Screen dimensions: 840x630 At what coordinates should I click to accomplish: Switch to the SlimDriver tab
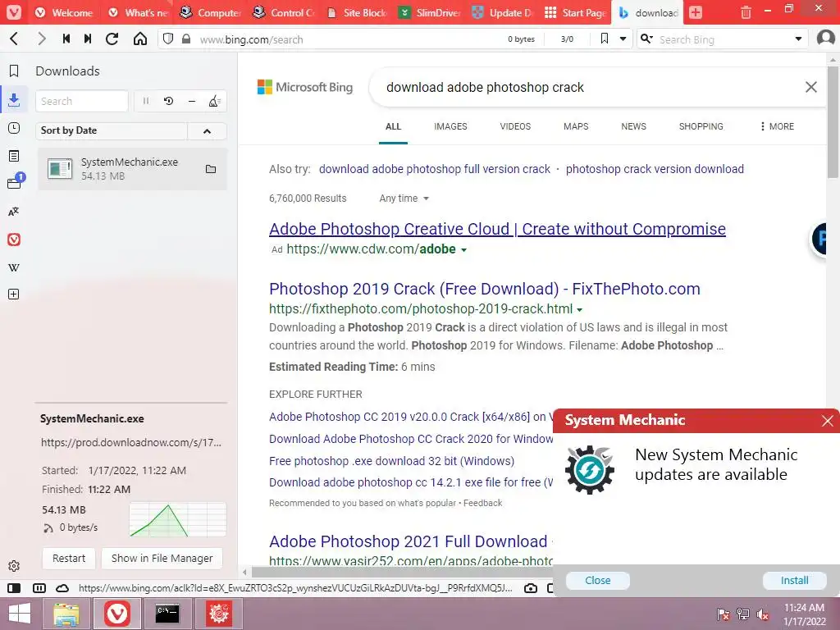(x=430, y=12)
